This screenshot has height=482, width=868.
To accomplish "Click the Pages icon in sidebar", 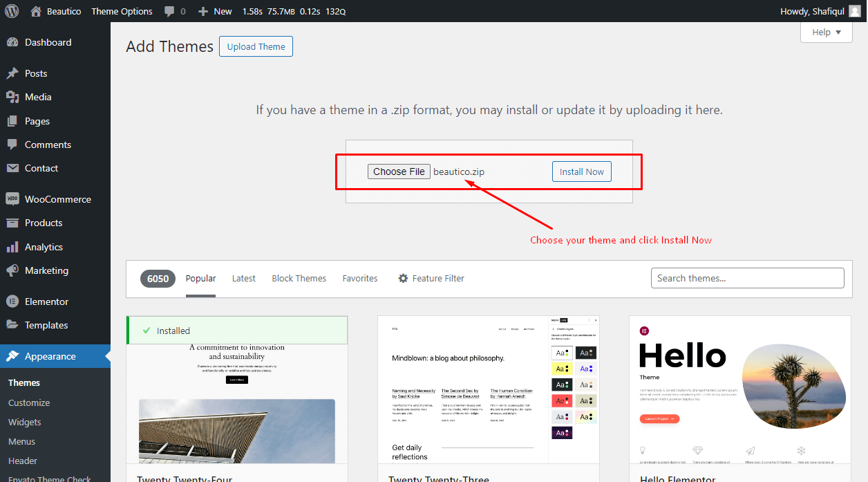I will click(x=12, y=121).
